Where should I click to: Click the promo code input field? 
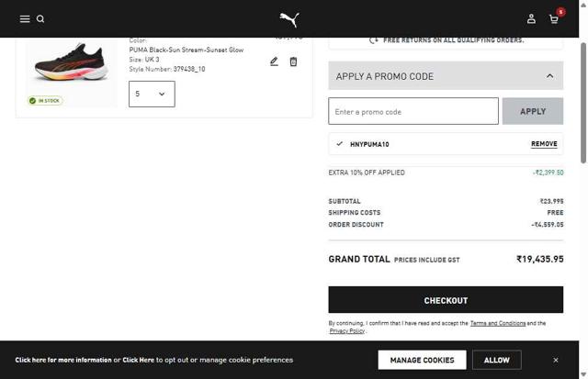coord(413,111)
